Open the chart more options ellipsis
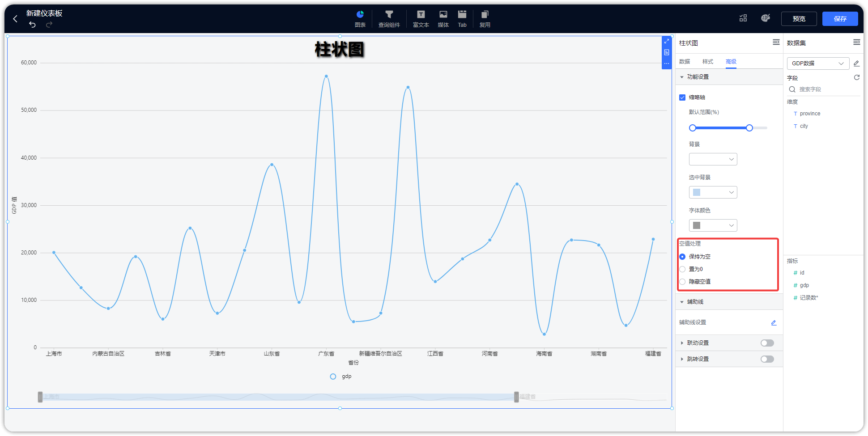The width and height of the screenshot is (868, 436). tap(667, 63)
